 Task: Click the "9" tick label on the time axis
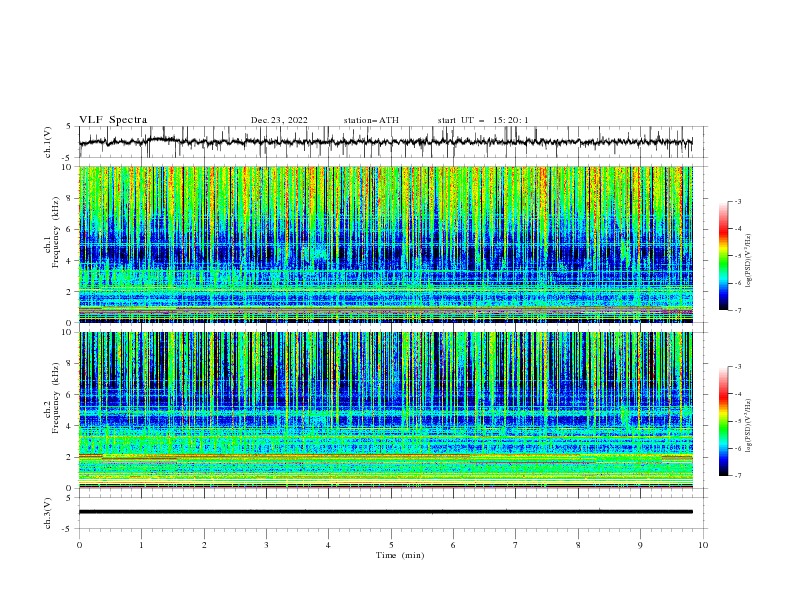640,545
